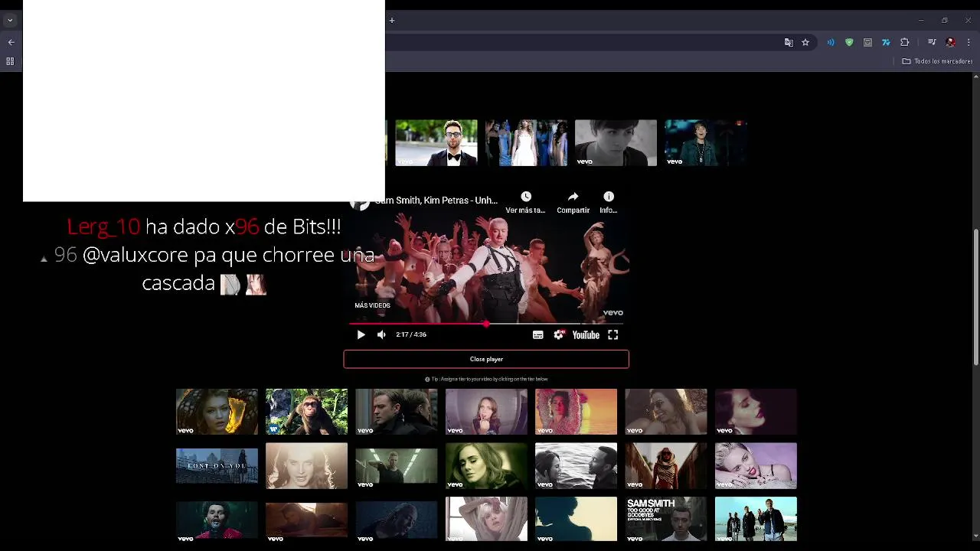Open the video player settings gear
This screenshot has width=980, height=551.
[559, 334]
